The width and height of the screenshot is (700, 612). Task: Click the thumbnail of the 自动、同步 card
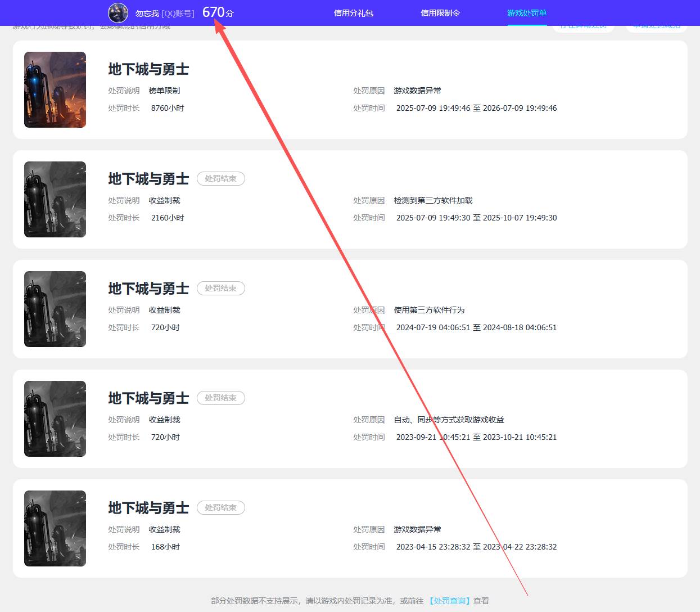click(55, 418)
